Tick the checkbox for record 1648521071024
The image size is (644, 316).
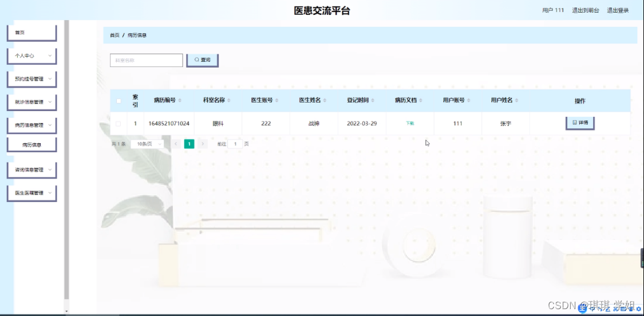click(x=118, y=124)
